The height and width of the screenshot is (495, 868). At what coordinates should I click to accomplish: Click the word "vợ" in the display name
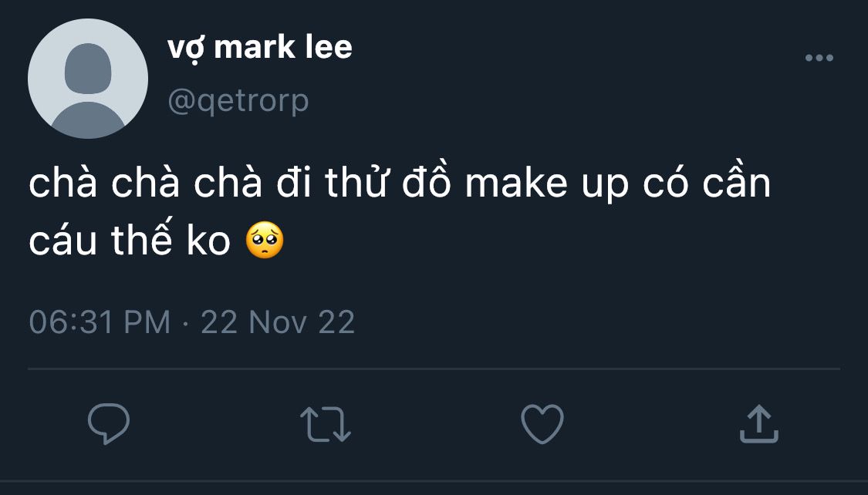[185, 49]
